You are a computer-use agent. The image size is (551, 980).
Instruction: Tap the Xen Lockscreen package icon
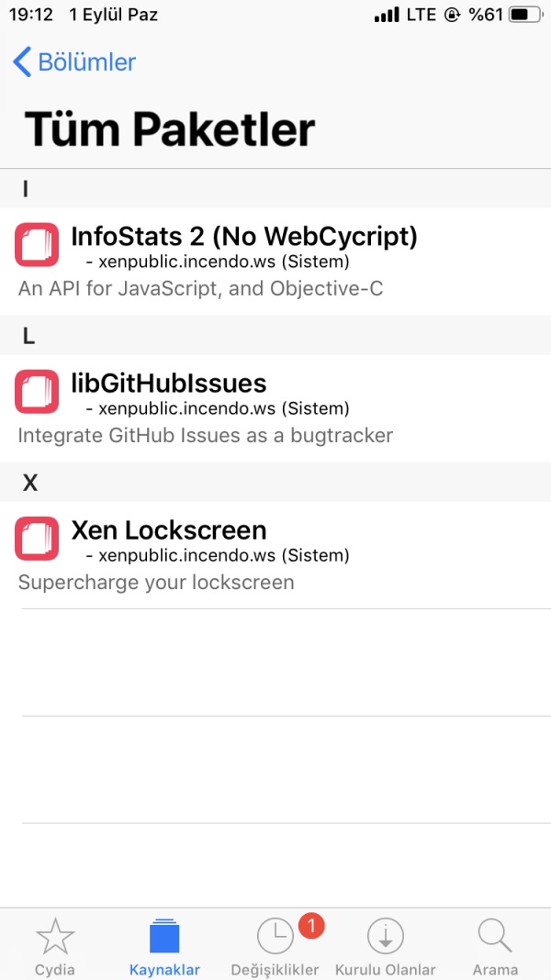(x=37, y=539)
